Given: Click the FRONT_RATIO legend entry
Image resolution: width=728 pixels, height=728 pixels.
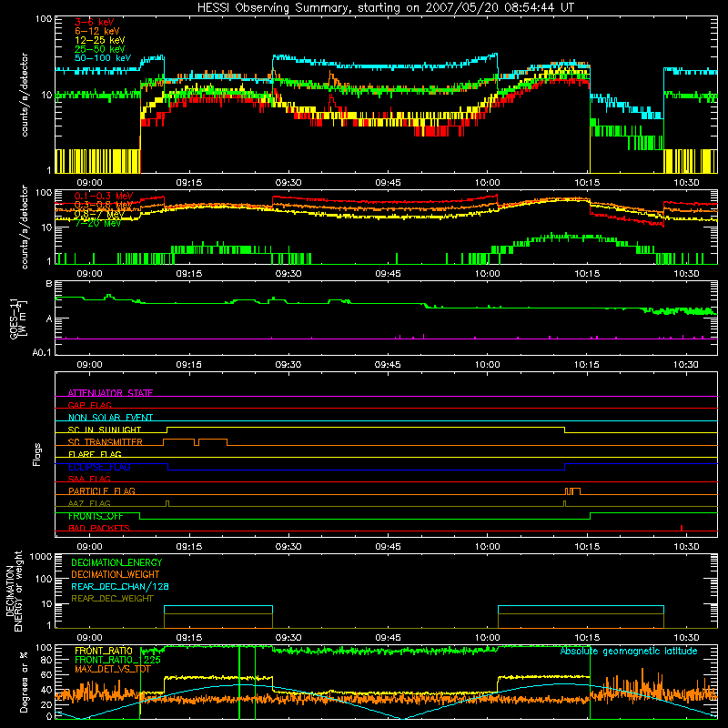Looking at the screenshot, I should 104,651.
